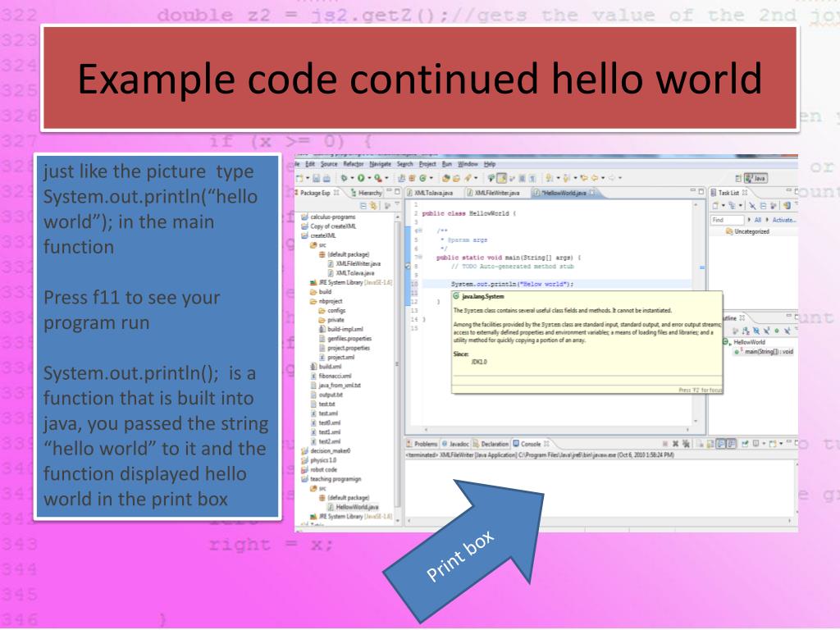840x630 pixels.
Task: Select the teaching programign project
Action: 331,479
